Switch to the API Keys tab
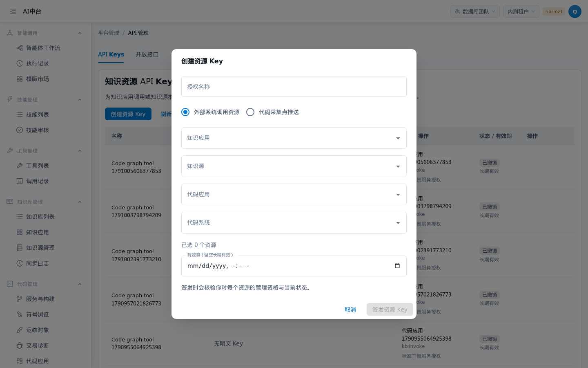The height and width of the screenshot is (368, 588). (111, 54)
